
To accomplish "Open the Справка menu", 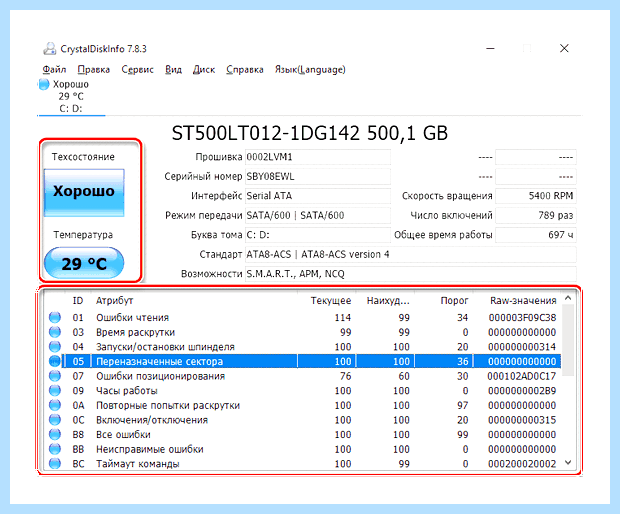I will [245, 70].
